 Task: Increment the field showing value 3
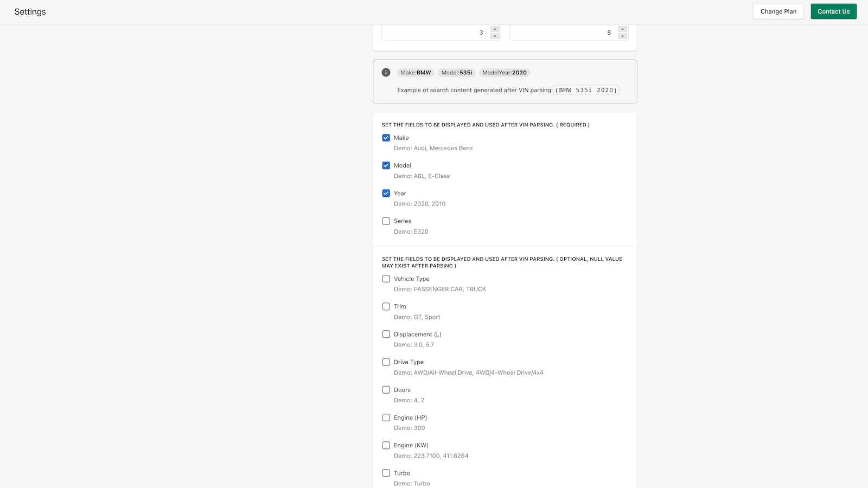(495, 29)
